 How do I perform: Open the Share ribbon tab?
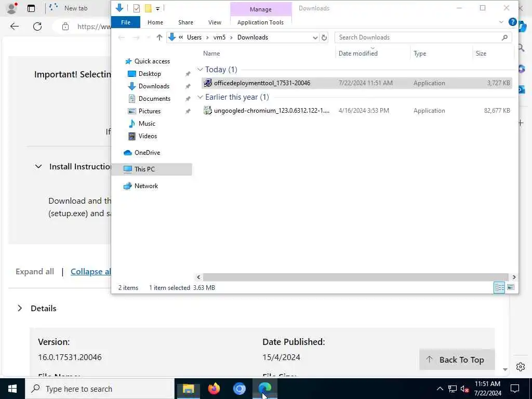coord(185,22)
